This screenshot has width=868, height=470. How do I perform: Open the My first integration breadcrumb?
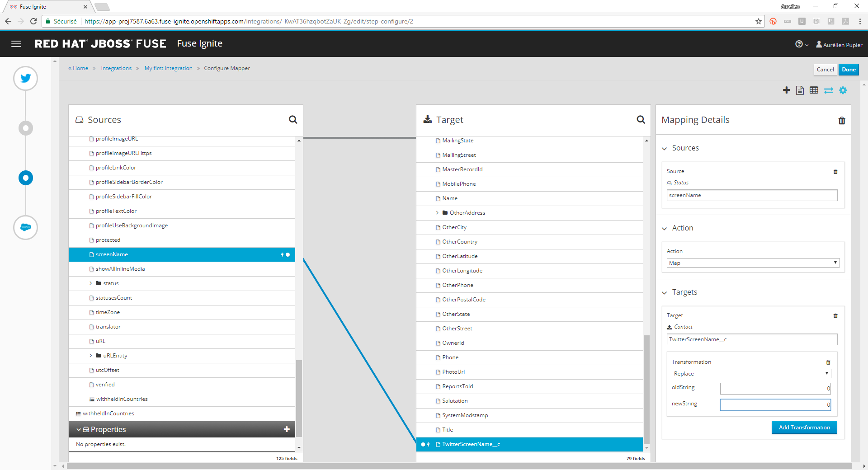click(x=168, y=68)
